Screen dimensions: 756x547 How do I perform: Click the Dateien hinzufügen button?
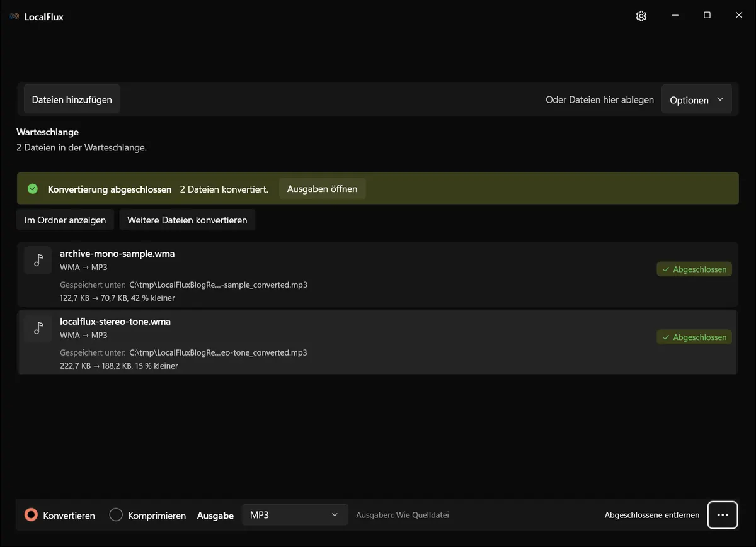click(72, 99)
